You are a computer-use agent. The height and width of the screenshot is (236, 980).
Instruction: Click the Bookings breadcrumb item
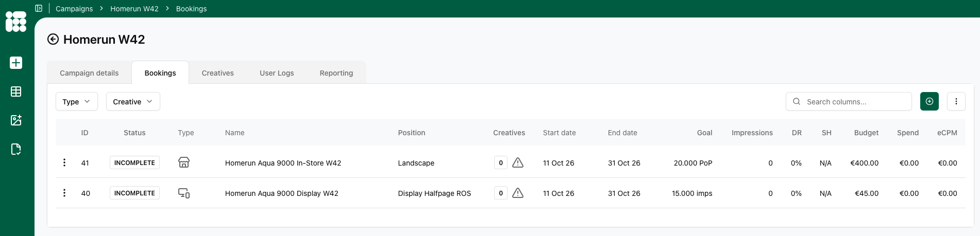(191, 8)
